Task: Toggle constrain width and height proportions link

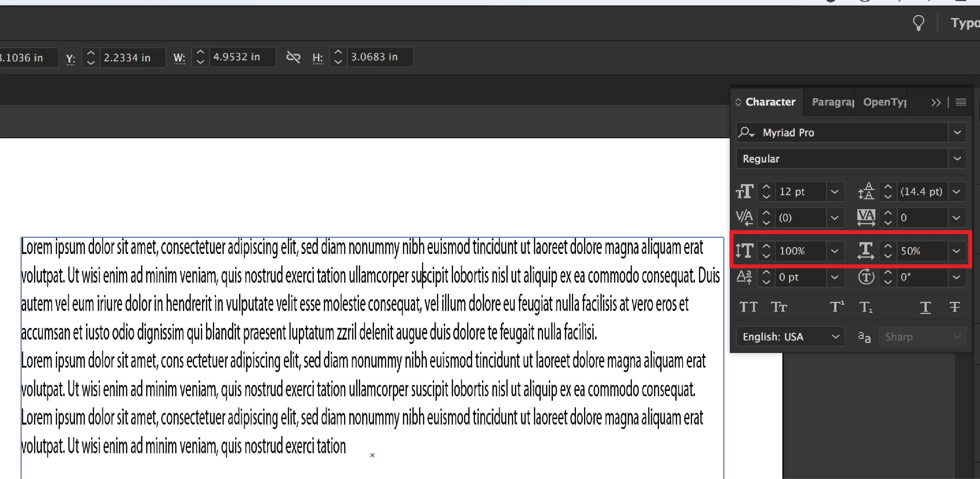Action: pyautogui.click(x=293, y=57)
